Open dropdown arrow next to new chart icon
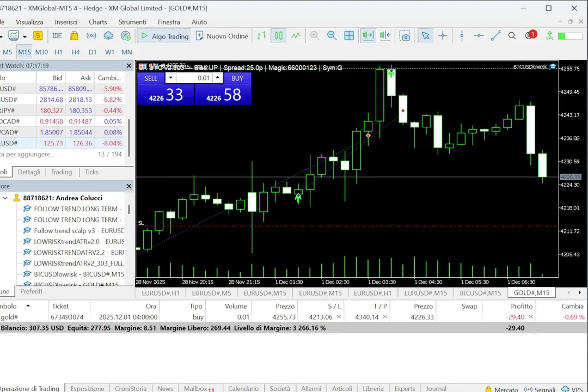Screen dimensions: 588x392 click(x=24, y=37)
